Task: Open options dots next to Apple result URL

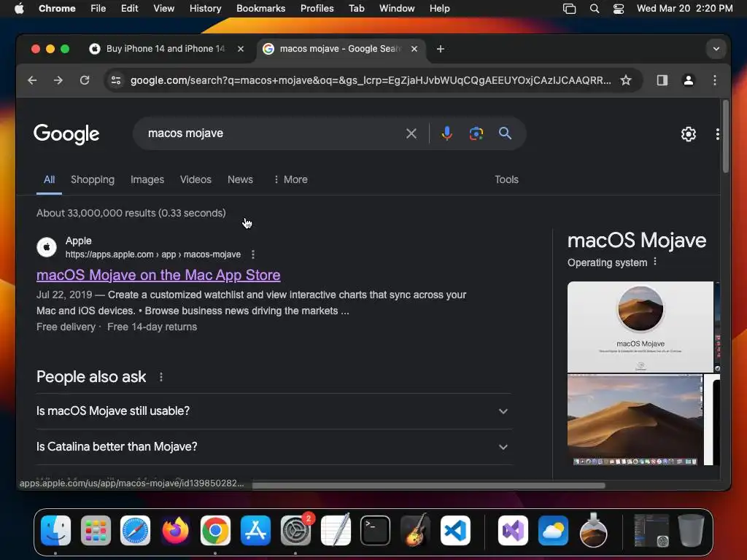Action: (x=253, y=254)
